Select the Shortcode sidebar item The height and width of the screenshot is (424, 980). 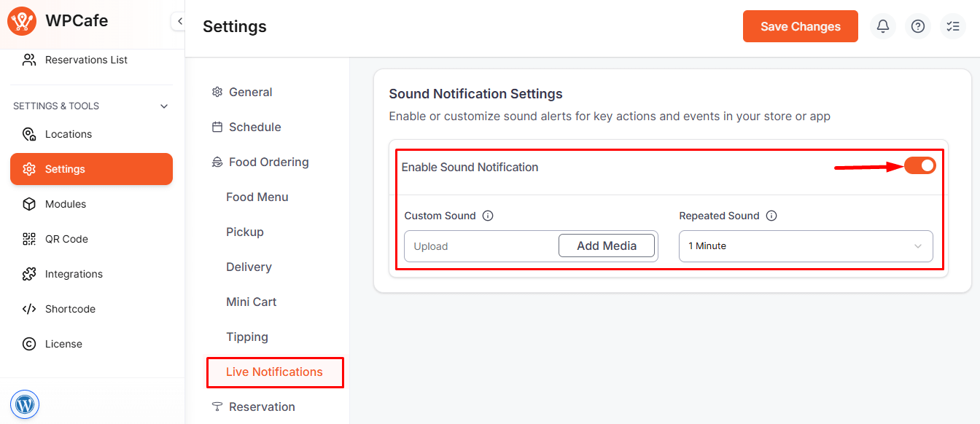pyautogui.click(x=69, y=308)
